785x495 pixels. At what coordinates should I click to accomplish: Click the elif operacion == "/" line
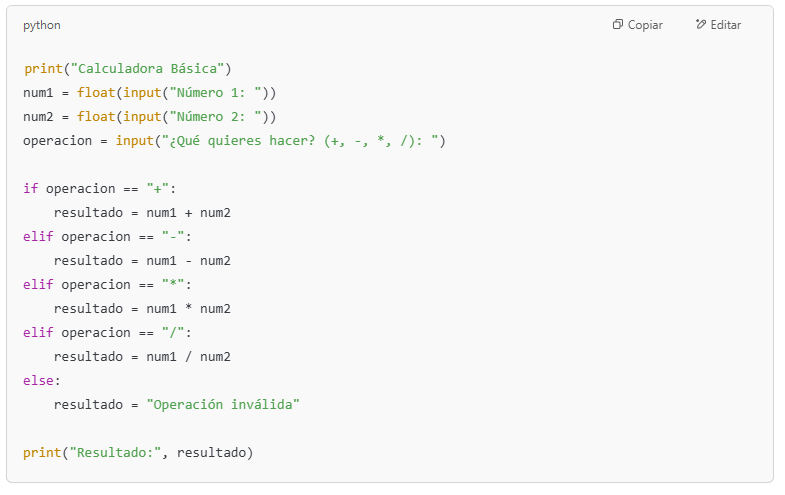(106, 333)
